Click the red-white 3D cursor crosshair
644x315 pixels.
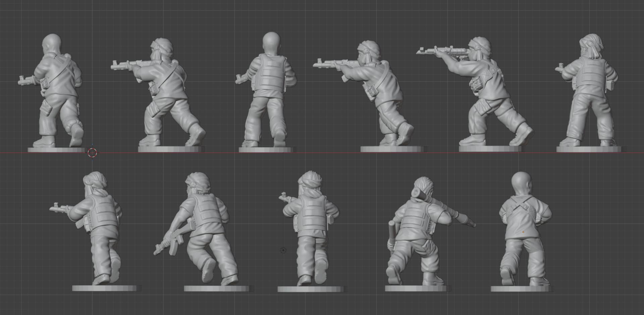(x=92, y=153)
